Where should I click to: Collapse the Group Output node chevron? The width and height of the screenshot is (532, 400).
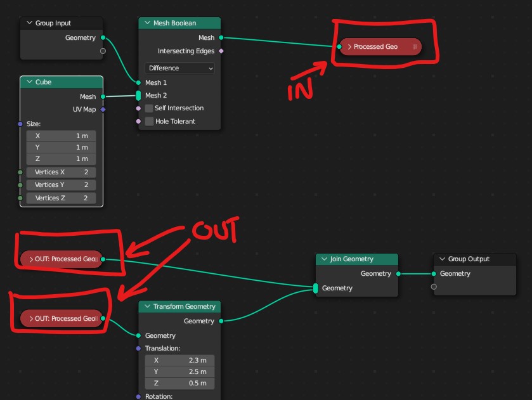(x=442, y=259)
